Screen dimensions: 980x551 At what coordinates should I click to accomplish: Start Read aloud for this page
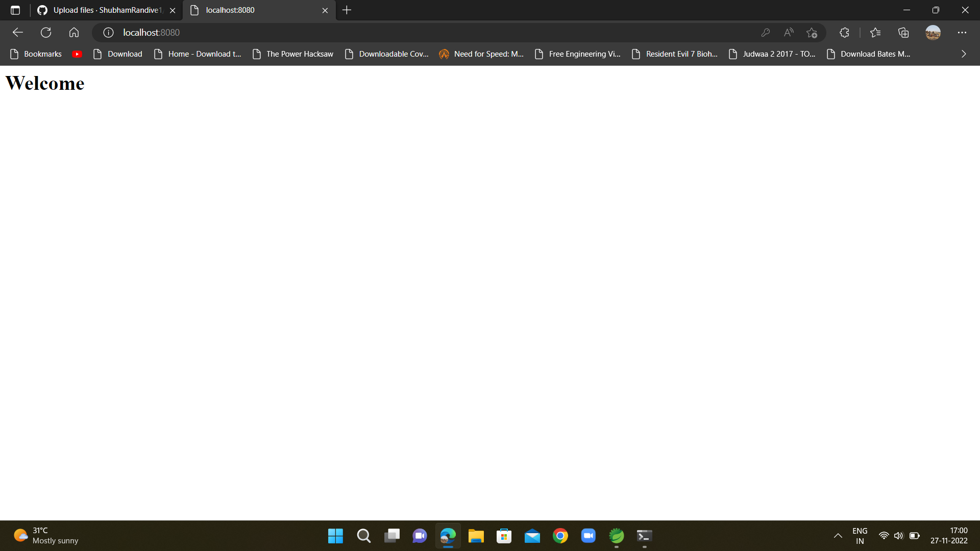788,32
